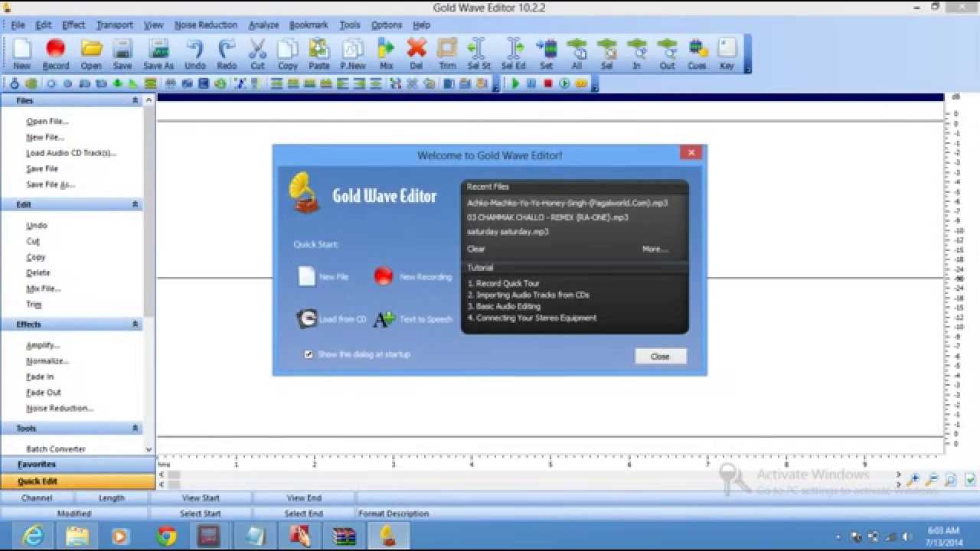Collapse the Tools section in the sidebar

pyautogui.click(x=136, y=429)
